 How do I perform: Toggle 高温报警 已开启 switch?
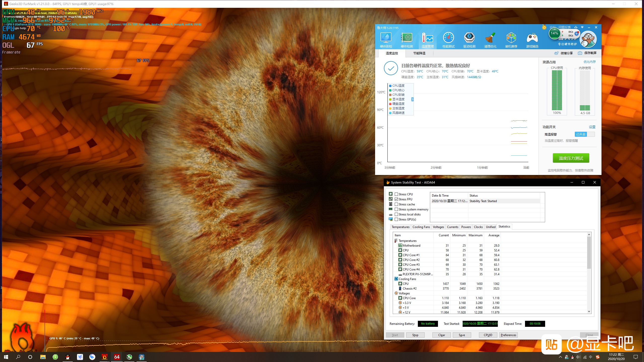(x=585, y=134)
